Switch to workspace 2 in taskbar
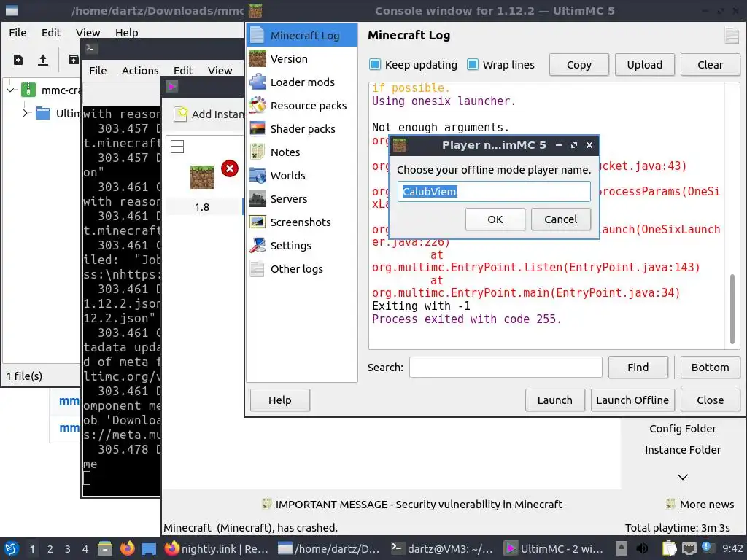This screenshot has height=560, width=747. (x=50, y=548)
